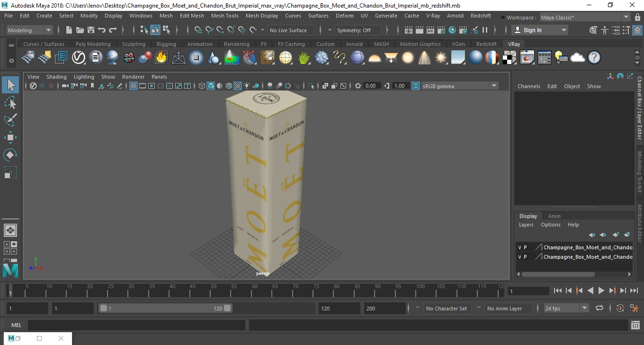644x345 pixels.
Task: Click the V-Ray dome light icon
Action: (x=375, y=58)
